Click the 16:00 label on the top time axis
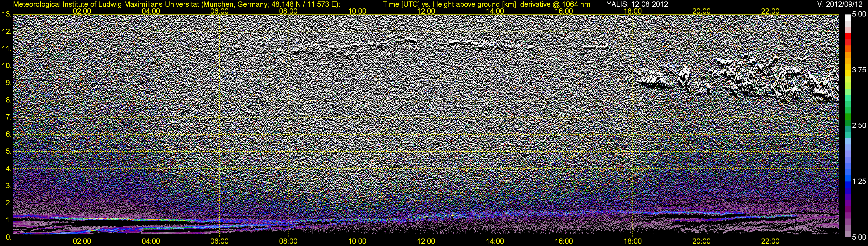The image size is (868, 246). pos(564,11)
